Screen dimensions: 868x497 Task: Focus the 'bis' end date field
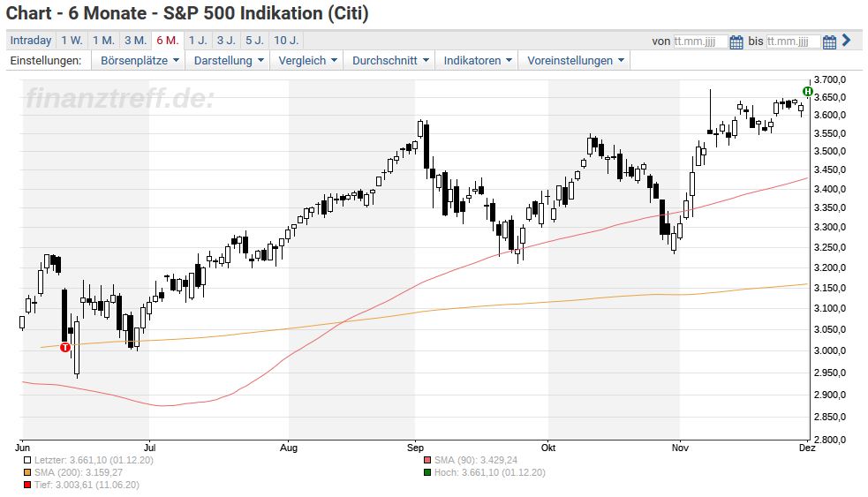793,41
